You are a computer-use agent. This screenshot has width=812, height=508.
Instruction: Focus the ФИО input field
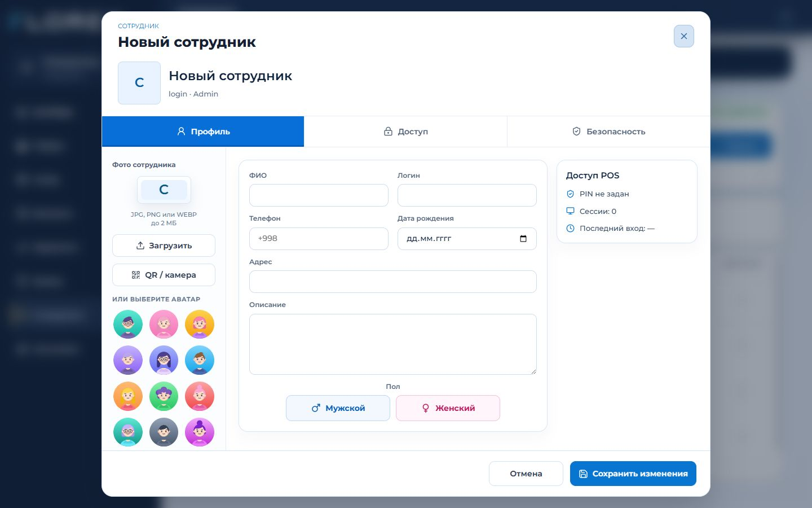pyautogui.click(x=319, y=195)
